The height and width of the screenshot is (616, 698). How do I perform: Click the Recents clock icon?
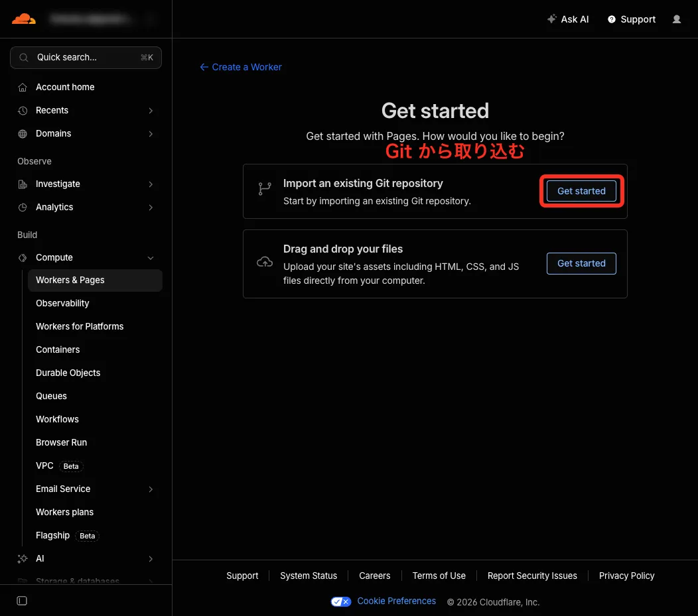click(x=23, y=110)
